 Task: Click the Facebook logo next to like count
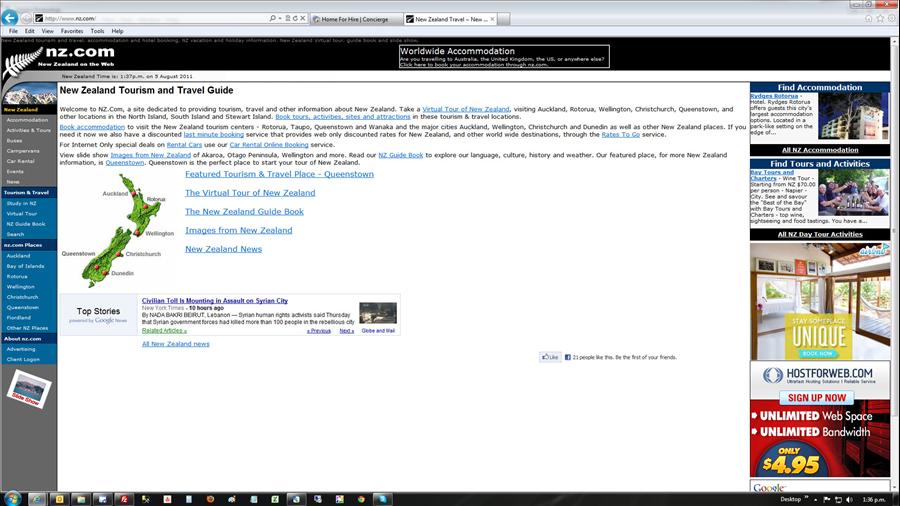pyautogui.click(x=568, y=357)
